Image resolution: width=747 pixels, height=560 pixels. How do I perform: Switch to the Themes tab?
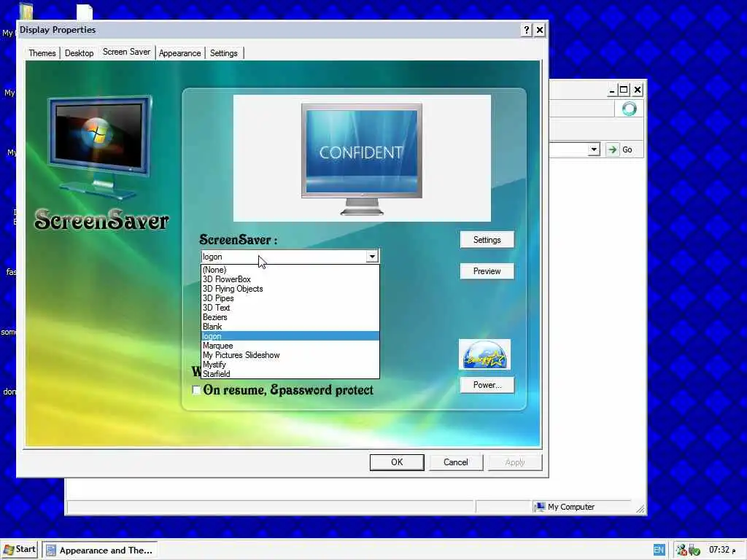(x=42, y=52)
